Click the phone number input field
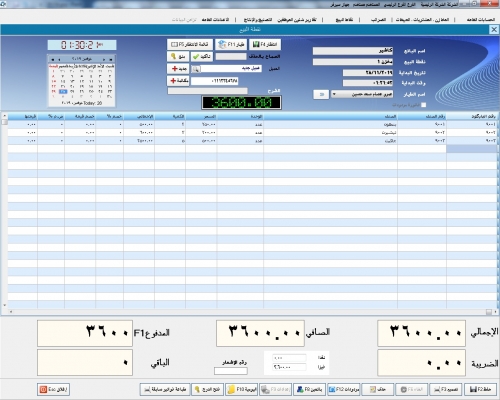This screenshot has height=400, width=500. tap(214, 81)
